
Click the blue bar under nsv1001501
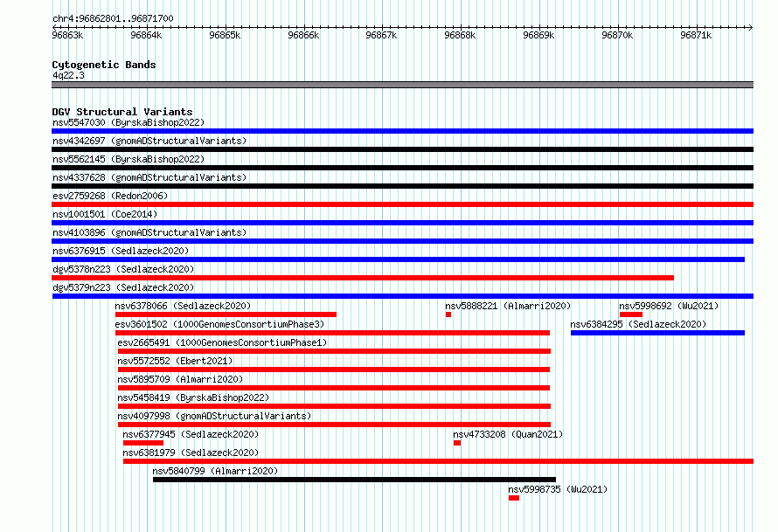pyautogui.click(x=402, y=223)
